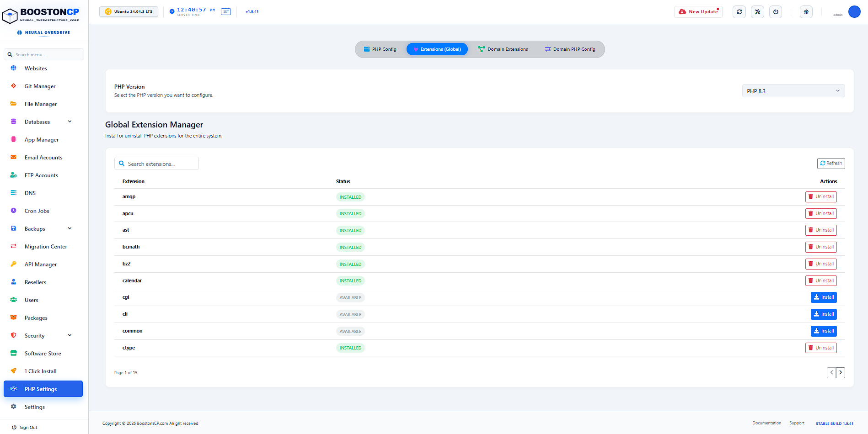
Task: Focus the Search extensions field
Action: click(x=156, y=164)
